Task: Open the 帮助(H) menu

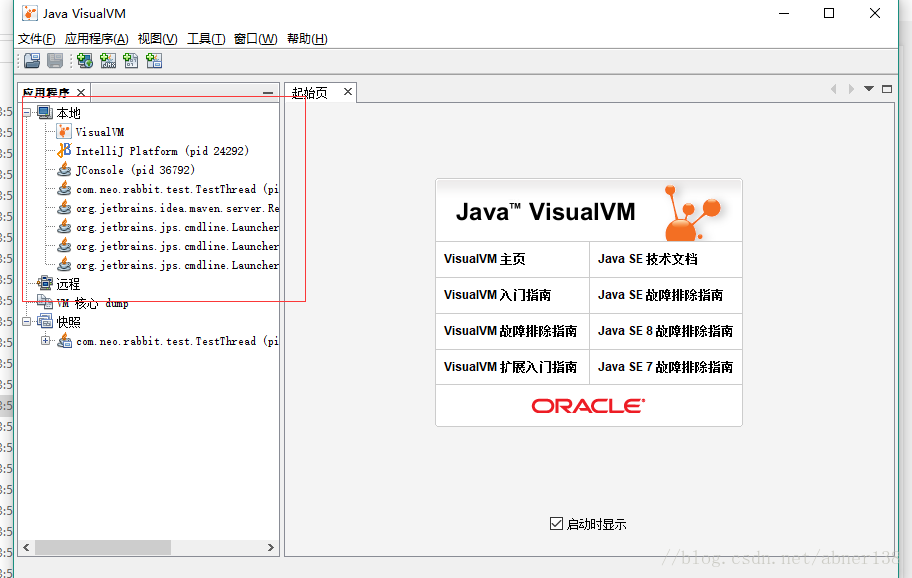Action: pyautogui.click(x=307, y=39)
